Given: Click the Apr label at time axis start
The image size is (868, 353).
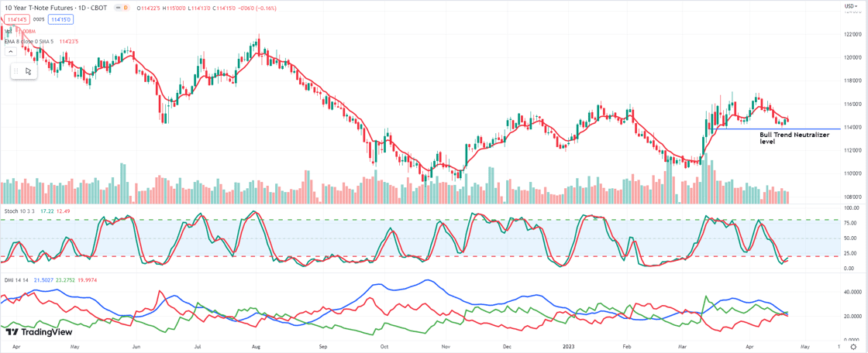Looking at the screenshot, I should pos(16,345).
